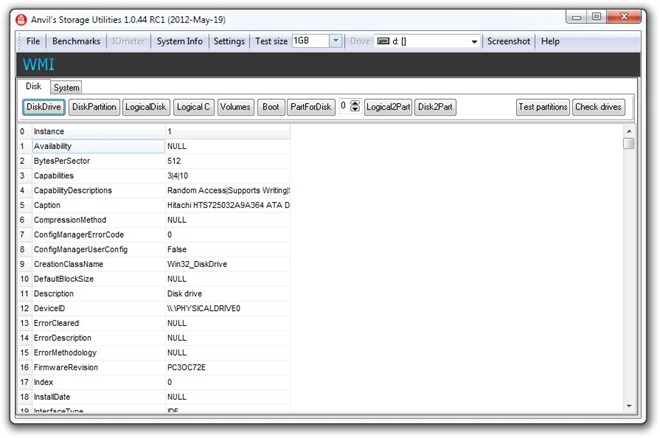Click the Screenshot toolbar button

click(509, 41)
